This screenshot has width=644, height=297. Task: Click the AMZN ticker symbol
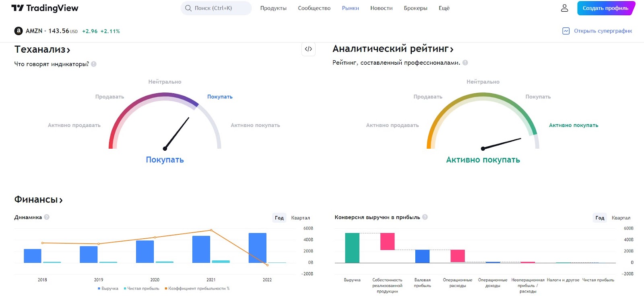click(x=34, y=31)
